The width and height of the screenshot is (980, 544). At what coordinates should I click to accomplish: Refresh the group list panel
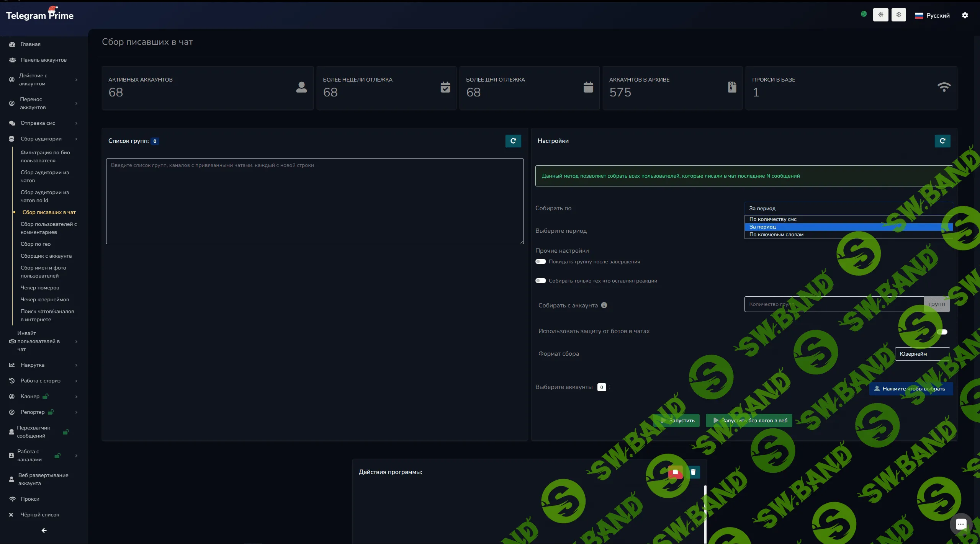point(513,141)
